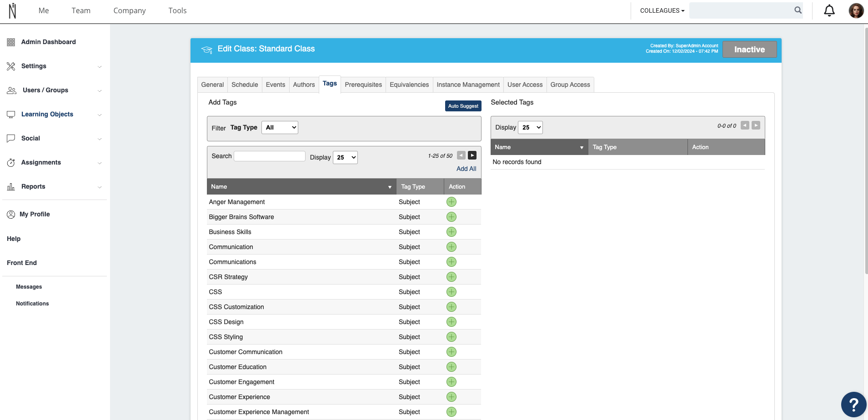Viewport: 868px width, 420px height.
Task: Add the CSS Styling tag
Action: pos(452,337)
